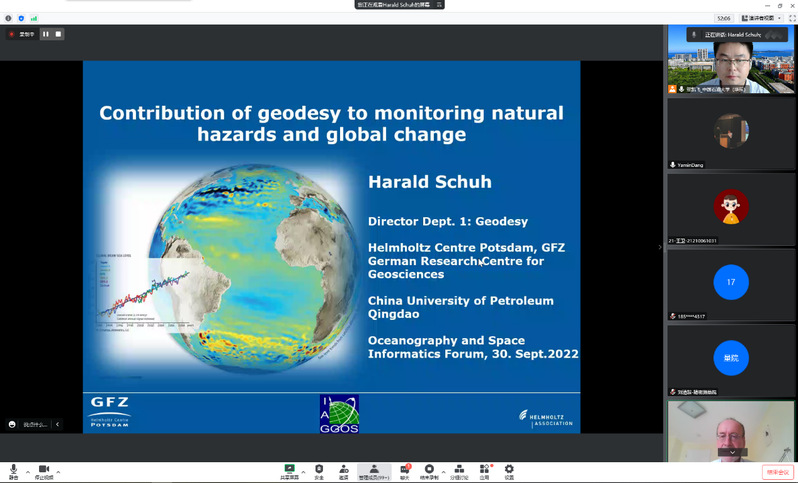Open the Manage Members panel
Screen dimensions: 798x483
tap(374, 470)
